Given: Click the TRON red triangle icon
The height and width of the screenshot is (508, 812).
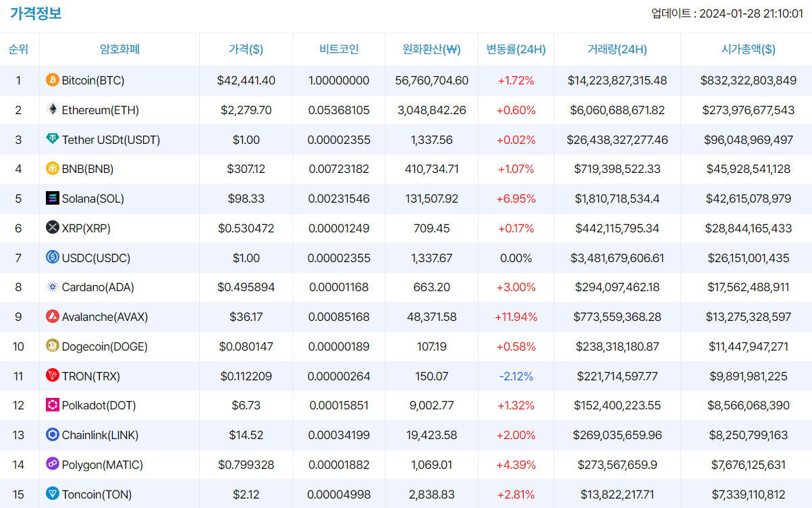Looking at the screenshot, I should pos(53,376).
